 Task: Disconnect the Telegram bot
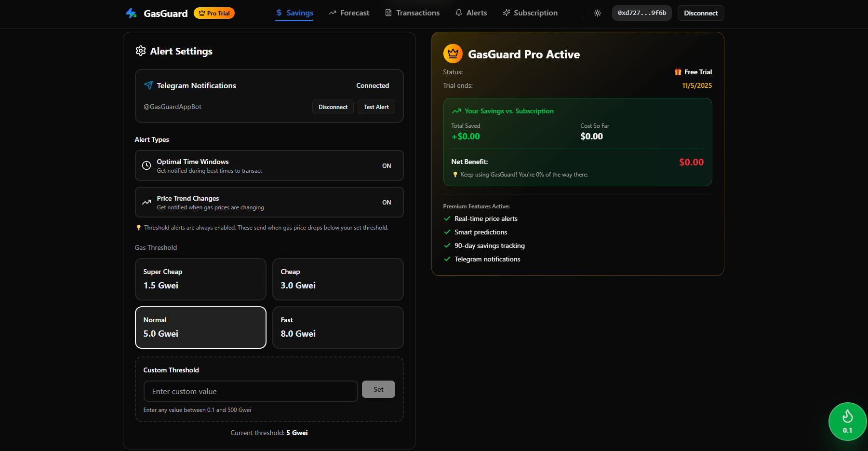point(333,107)
